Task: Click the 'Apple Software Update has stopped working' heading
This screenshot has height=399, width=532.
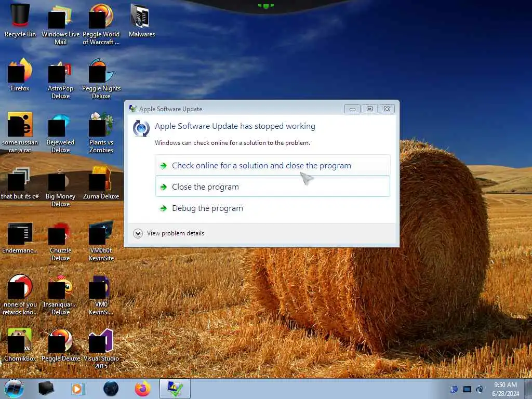Action: coord(235,126)
